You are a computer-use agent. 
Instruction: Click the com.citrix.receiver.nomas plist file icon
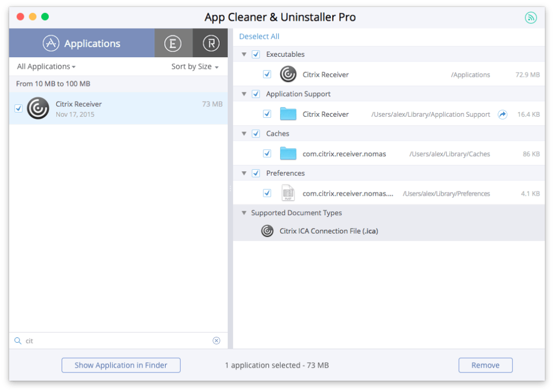click(x=288, y=193)
